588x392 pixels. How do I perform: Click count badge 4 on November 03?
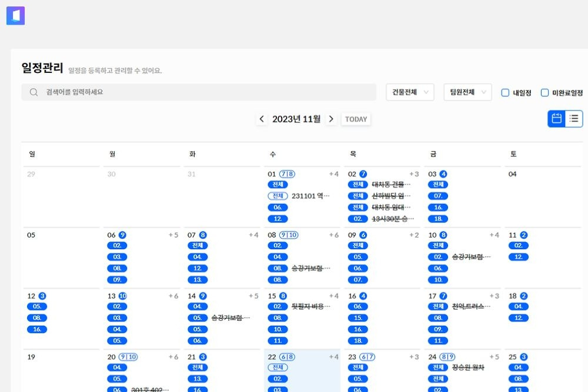443,174
